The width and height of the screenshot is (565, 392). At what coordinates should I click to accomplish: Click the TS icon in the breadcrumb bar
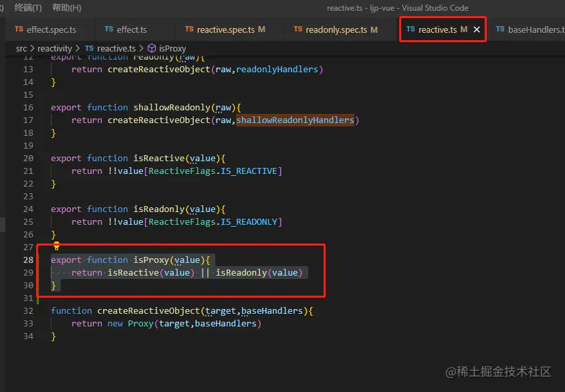pyautogui.click(x=90, y=48)
